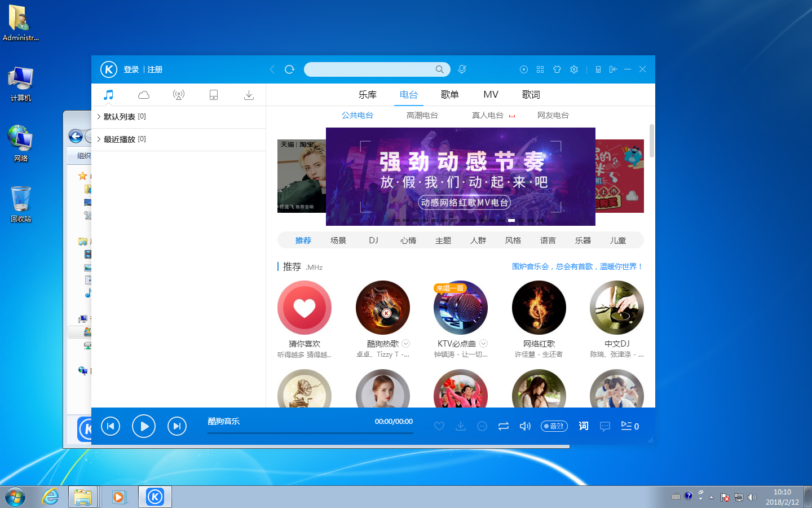Launch Internet Explorer from taskbar

coord(50,497)
